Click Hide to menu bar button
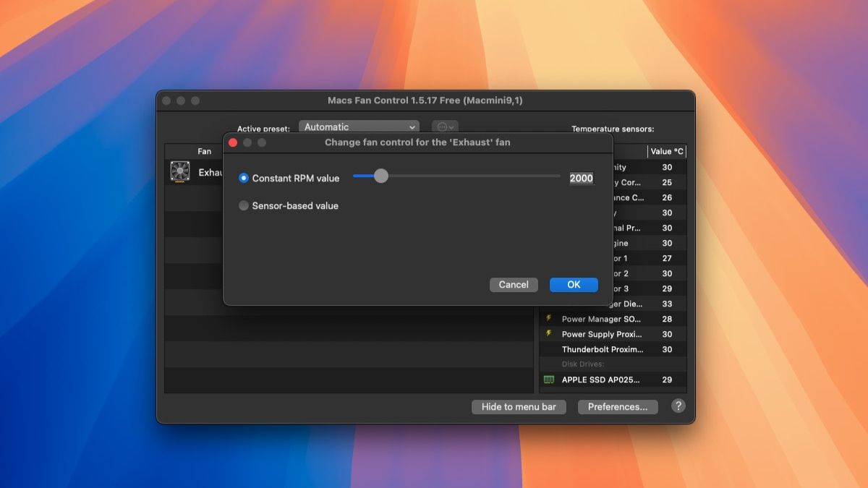 click(519, 407)
